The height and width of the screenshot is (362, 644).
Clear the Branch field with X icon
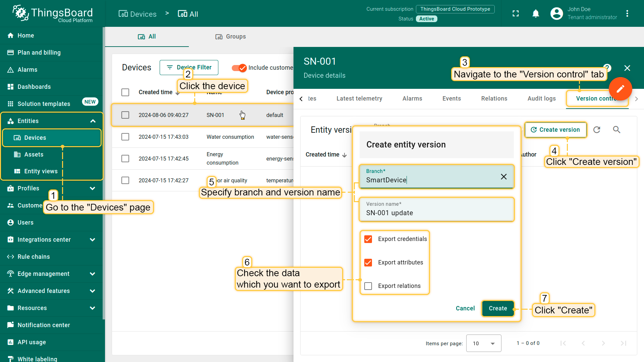click(503, 177)
